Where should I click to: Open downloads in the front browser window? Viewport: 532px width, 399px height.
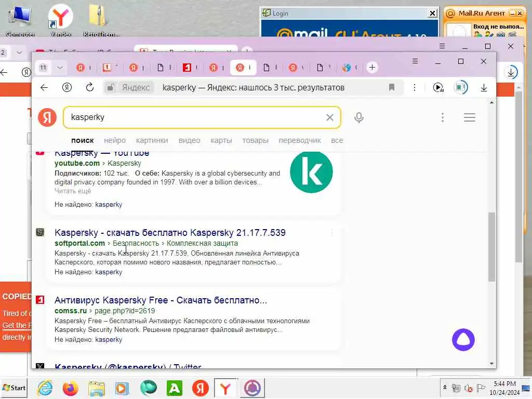(x=484, y=87)
